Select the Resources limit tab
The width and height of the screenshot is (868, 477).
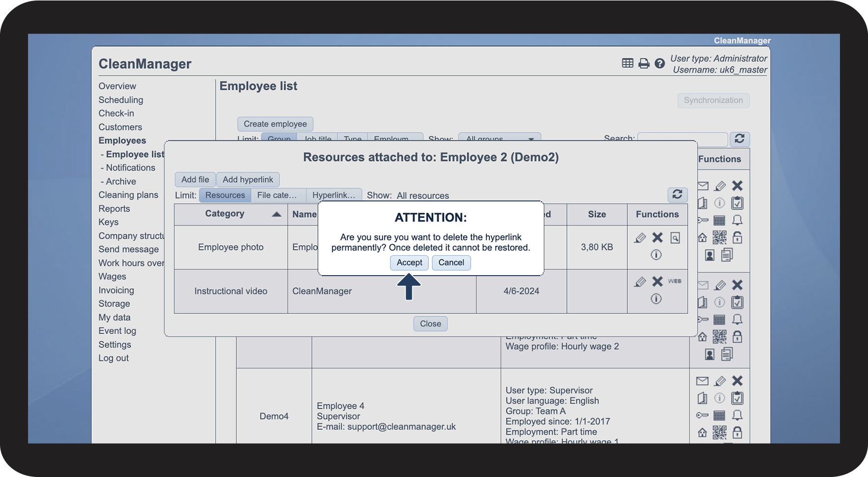(225, 195)
